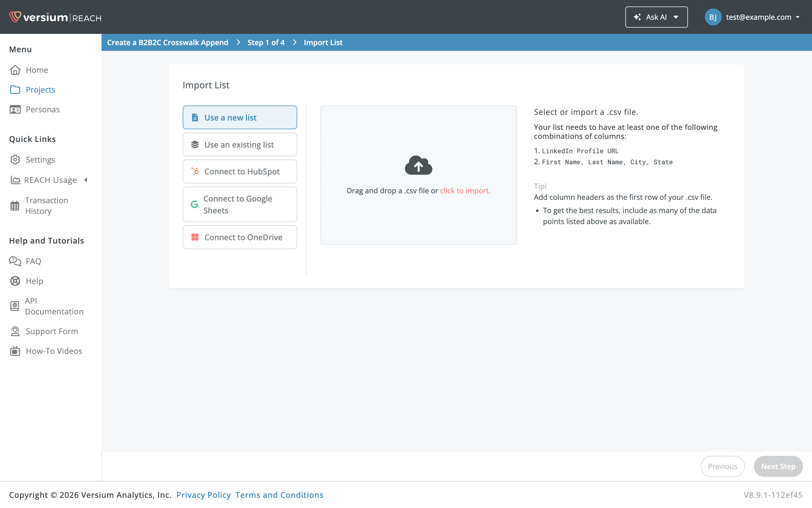
Task: Expand the REACH Usage submenu arrow
Action: pyautogui.click(x=86, y=180)
